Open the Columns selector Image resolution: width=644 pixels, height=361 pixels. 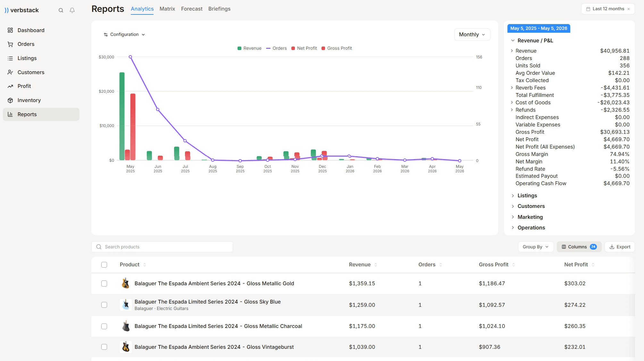[x=579, y=247]
